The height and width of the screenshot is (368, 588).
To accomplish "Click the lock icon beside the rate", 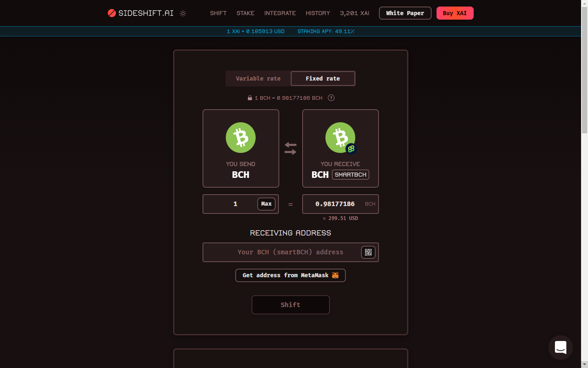I will [x=250, y=98].
